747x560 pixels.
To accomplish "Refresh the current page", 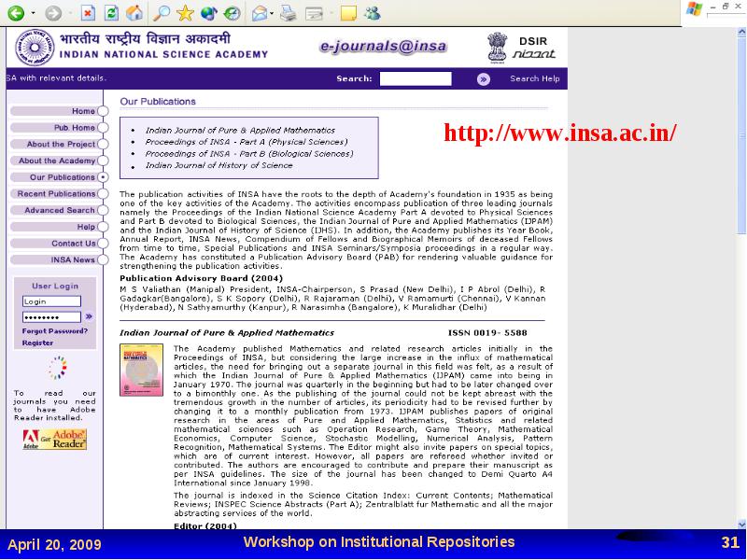I will point(111,13).
